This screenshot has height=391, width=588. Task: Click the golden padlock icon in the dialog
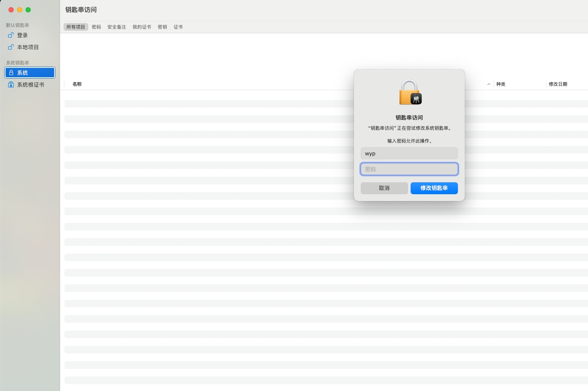pyautogui.click(x=409, y=93)
